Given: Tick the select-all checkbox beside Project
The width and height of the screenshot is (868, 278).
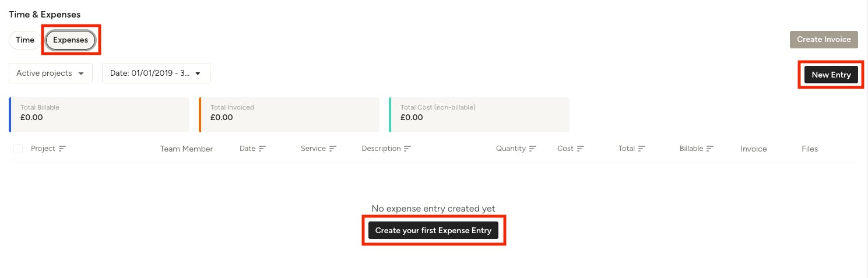Looking at the screenshot, I should click(18, 149).
